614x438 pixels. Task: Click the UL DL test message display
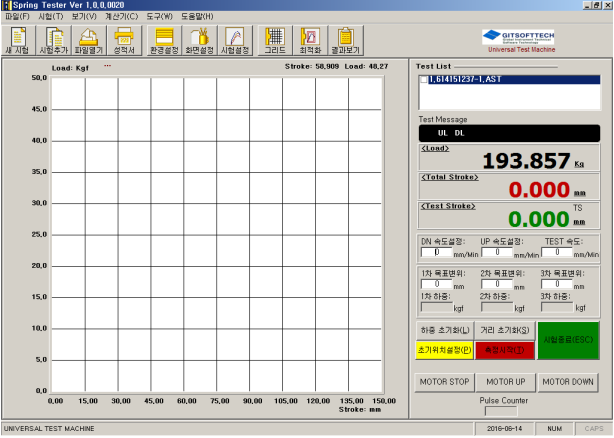tap(509, 133)
